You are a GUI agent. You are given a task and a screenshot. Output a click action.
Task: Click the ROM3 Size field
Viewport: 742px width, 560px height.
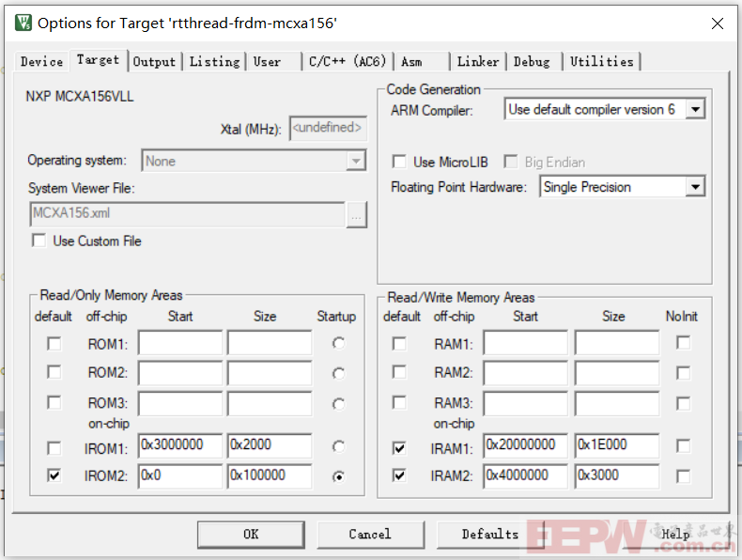tap(270, 403)
